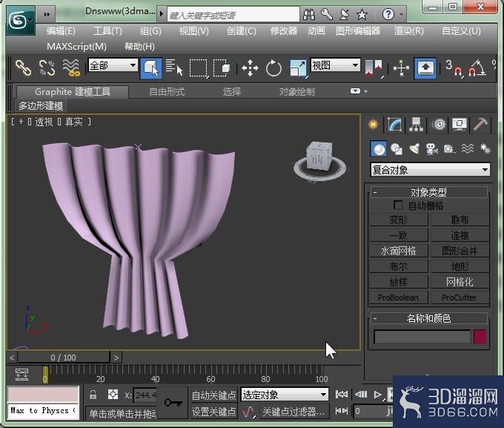Toggle Keyboard Shortcut Override button

425,68
